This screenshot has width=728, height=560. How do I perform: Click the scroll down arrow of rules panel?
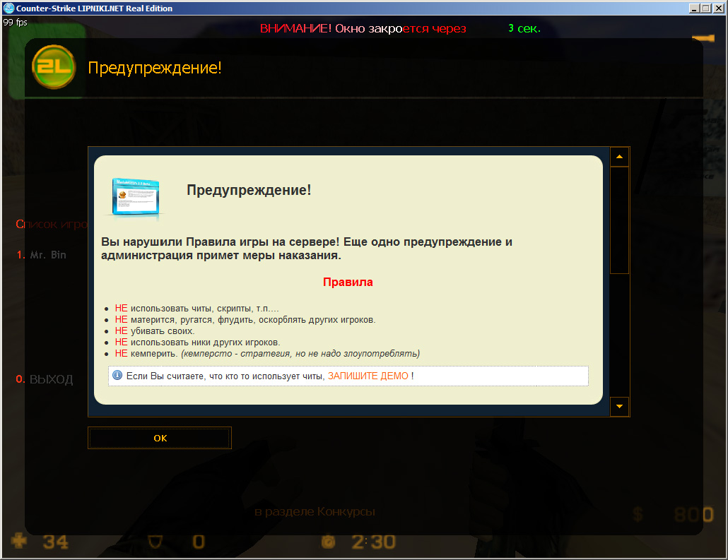click(619, 407)
